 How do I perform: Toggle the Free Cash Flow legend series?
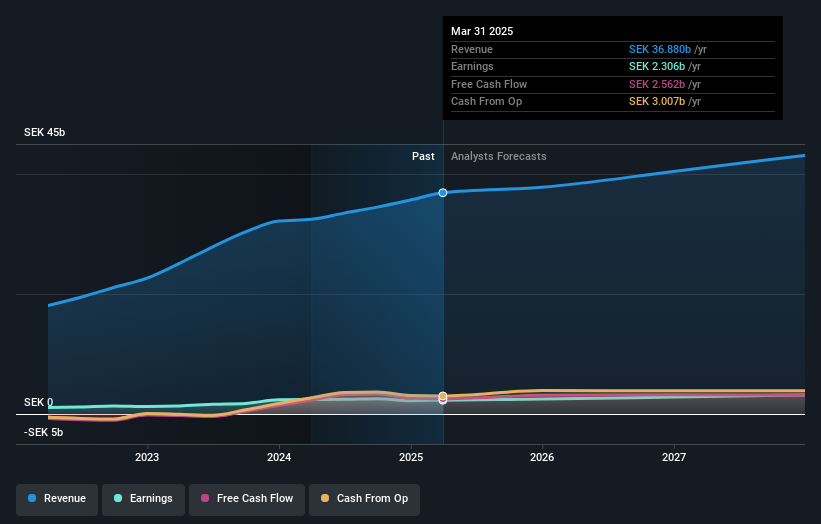247,499
